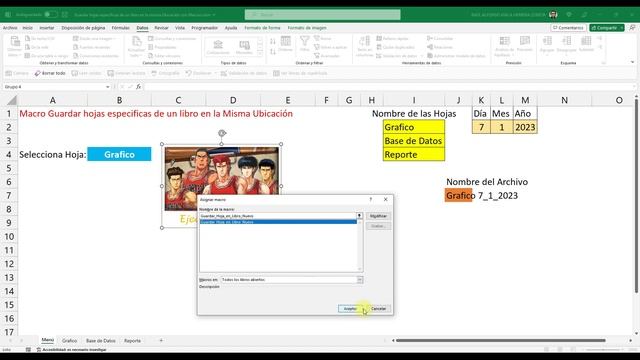This screenshot has height=360, width=640.
Task: Collapse the ribbon with the chevron
Action: coord(632,62)
